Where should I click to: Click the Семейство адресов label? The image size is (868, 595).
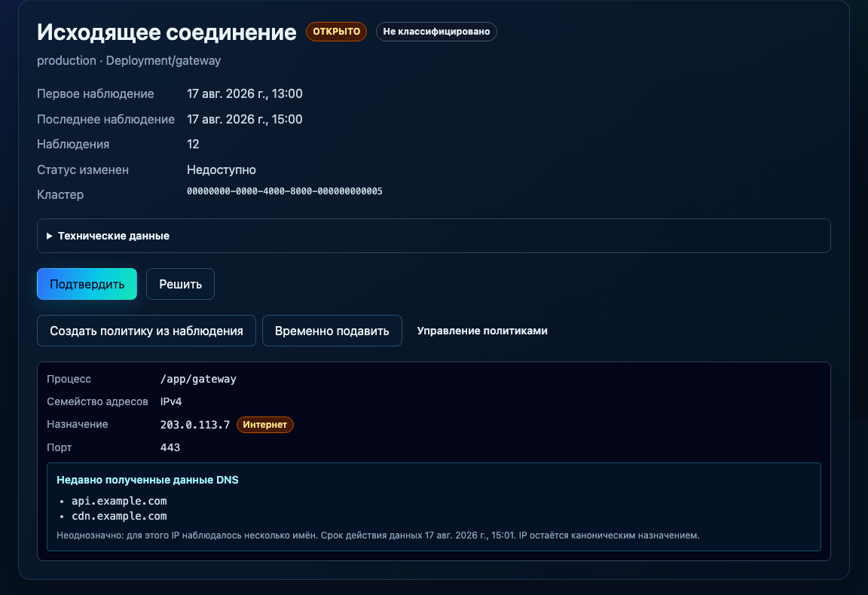click(97, 402)
